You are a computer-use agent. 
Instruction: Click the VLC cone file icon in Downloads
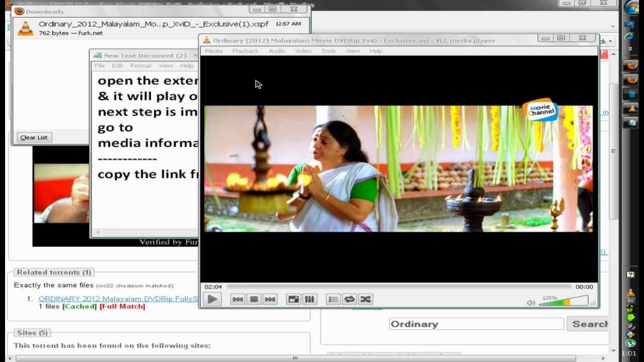tap(25, 28)
